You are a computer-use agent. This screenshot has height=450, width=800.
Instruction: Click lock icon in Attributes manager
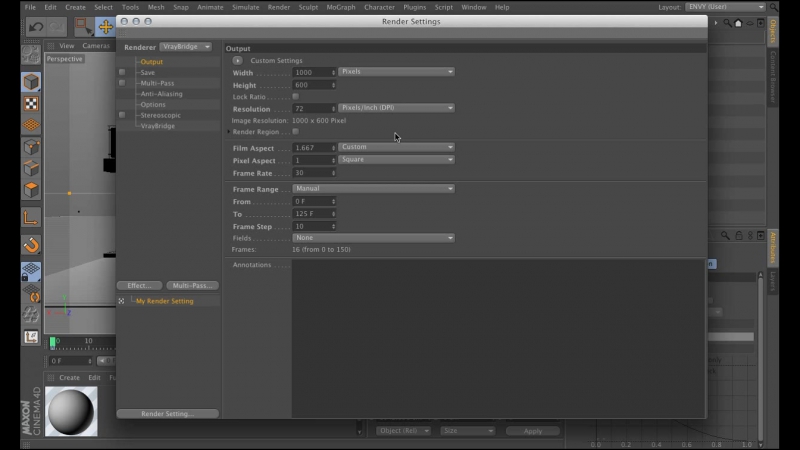738,235
